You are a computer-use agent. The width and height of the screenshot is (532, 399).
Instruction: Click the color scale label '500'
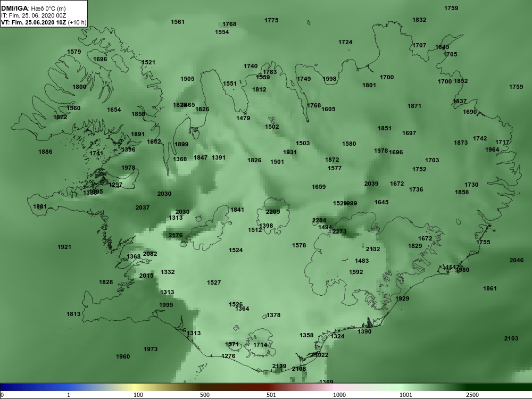[205, 395]
